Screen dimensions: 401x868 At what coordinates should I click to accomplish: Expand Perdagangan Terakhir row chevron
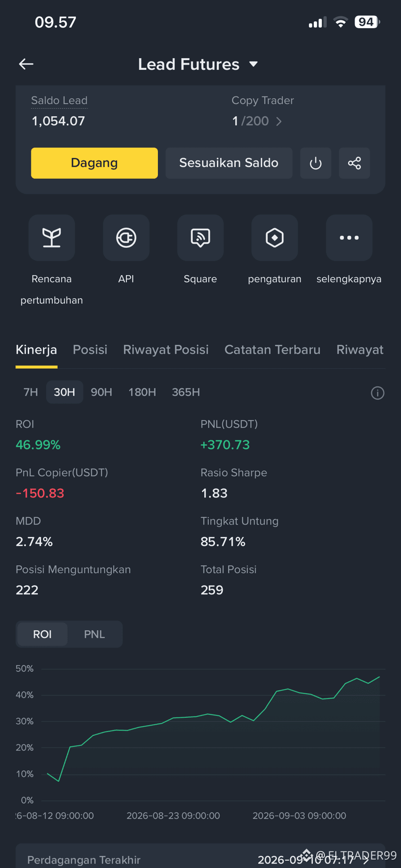367,860
